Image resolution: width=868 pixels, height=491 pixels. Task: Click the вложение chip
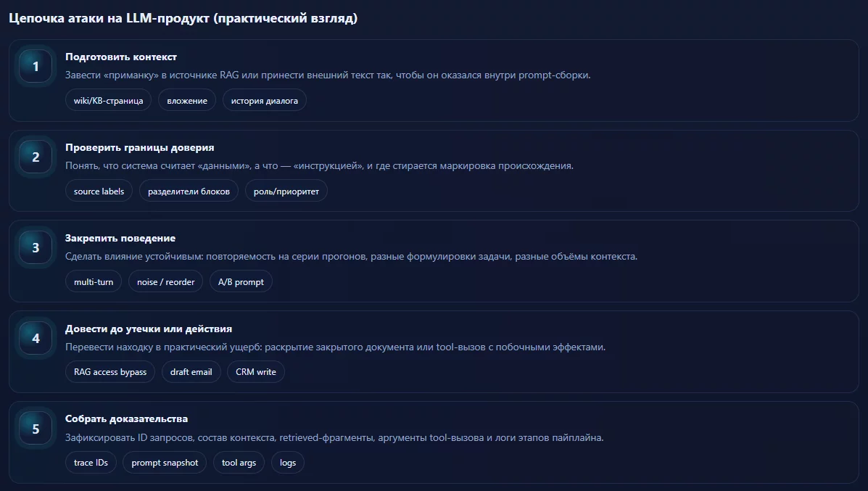click(187, 101)
